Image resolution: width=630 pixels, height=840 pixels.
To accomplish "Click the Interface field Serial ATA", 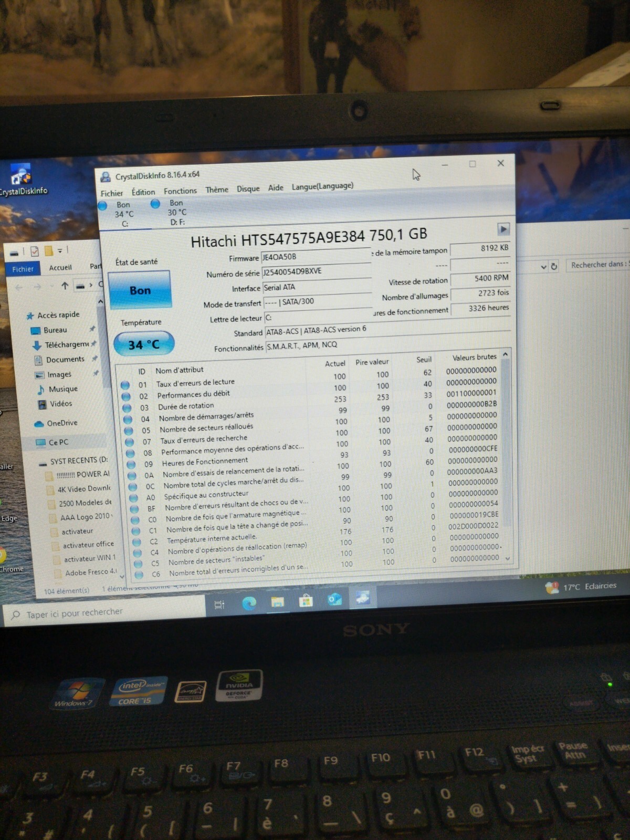I will (317, 287).
